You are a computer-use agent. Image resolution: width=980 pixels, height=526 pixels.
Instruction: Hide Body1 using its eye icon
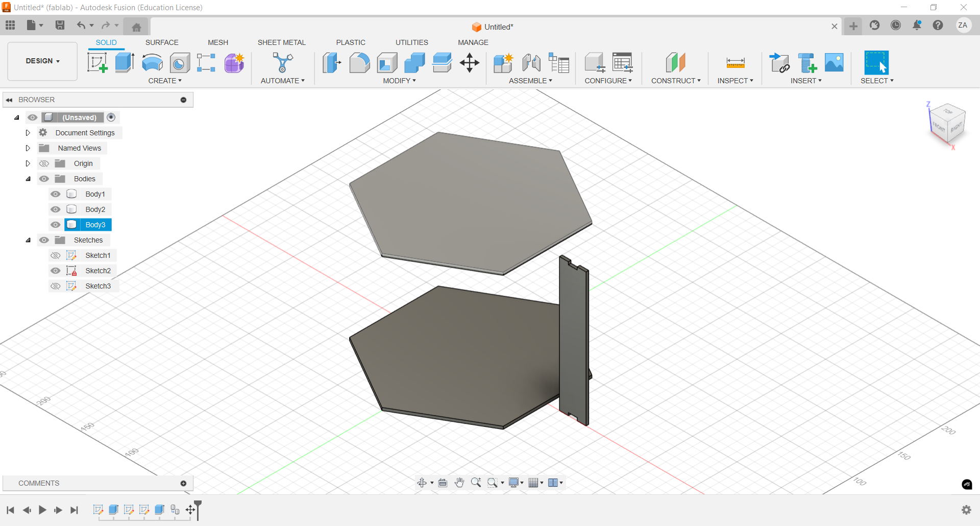point(56,194)
